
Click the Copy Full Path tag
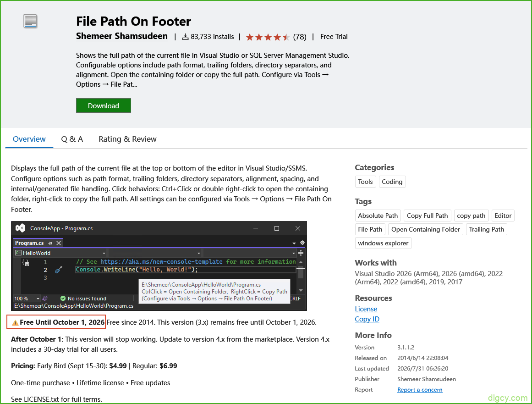pos(428,216)
